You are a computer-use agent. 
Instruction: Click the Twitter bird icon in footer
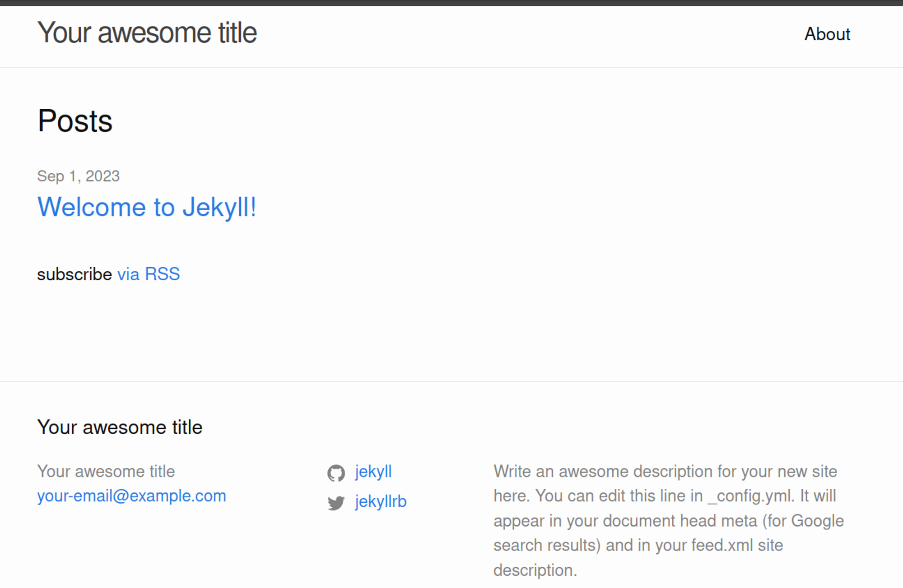point(336,503)
